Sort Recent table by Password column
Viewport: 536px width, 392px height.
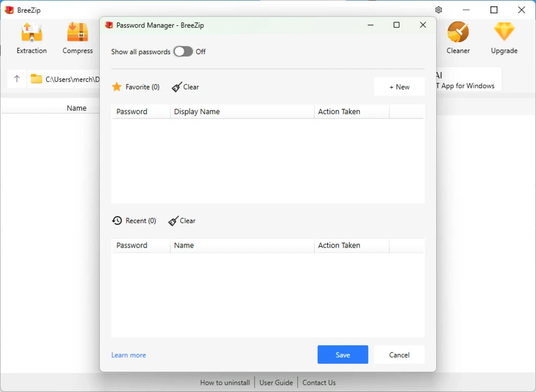click(141, 245)
